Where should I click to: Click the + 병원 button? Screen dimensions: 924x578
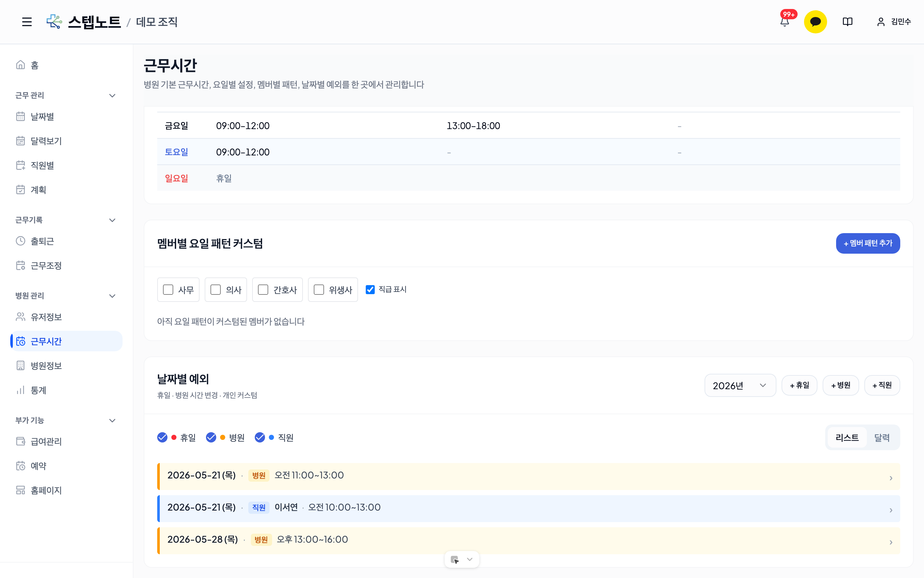[840, 385]
